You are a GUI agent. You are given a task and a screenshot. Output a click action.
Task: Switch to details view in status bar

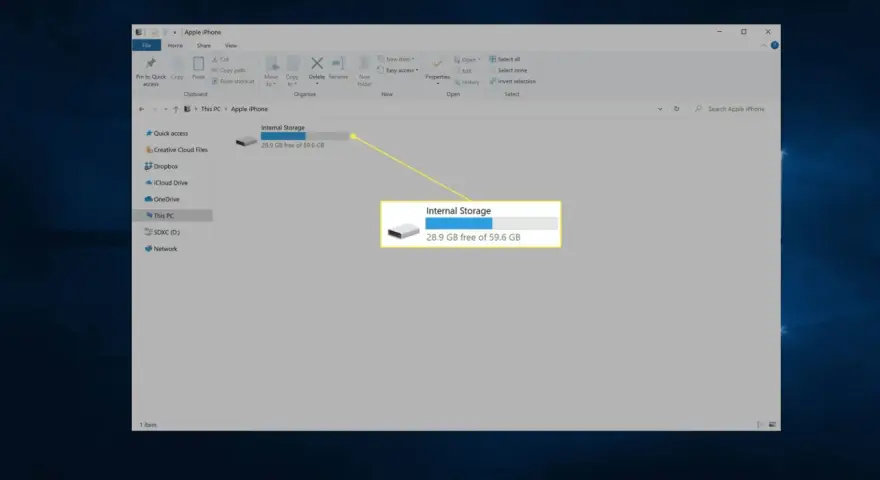pyautogui.click(x=760, y=425)
